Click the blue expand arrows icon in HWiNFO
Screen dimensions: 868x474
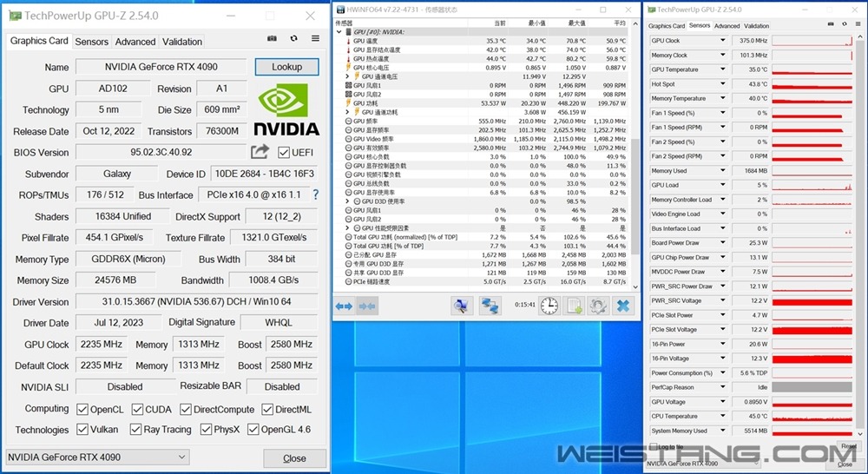point(344,306)
